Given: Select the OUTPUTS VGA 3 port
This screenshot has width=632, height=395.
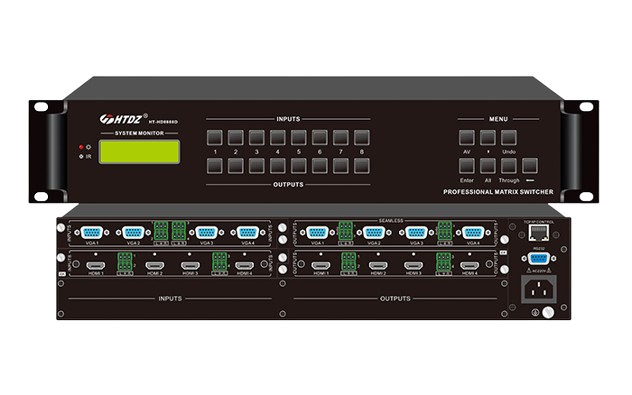Looking at the screenshot, I should (x=416, y=233).
